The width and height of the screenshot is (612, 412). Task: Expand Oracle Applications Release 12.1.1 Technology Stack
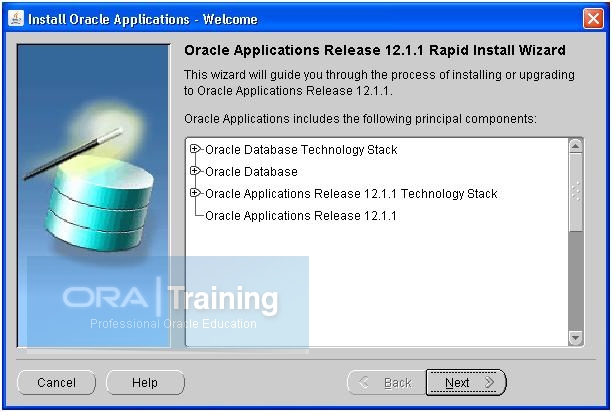pyautogui.click(x=195, y=193)
